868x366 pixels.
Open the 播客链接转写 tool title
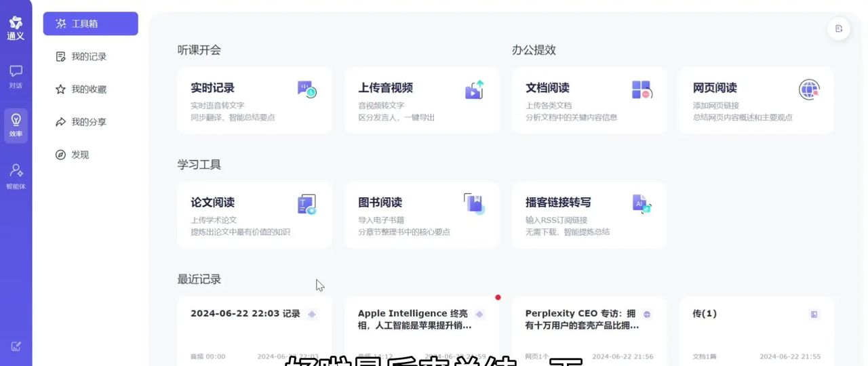pos(558,202)
